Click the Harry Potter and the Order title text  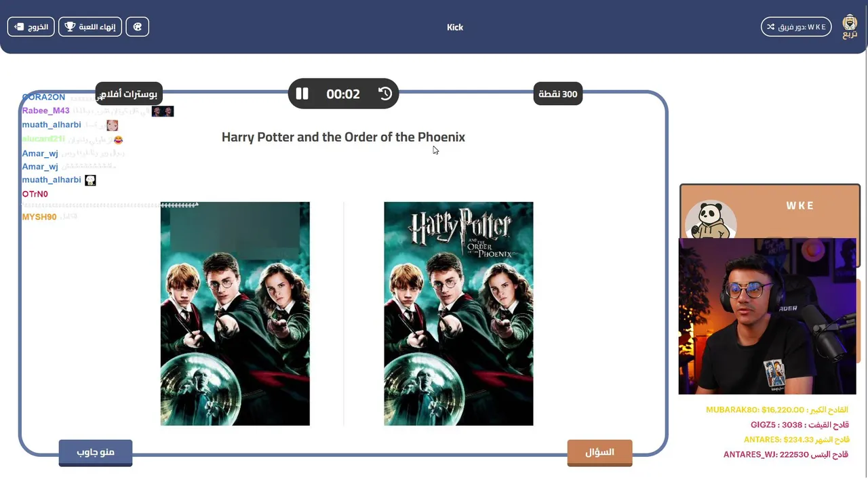point(343,137)
